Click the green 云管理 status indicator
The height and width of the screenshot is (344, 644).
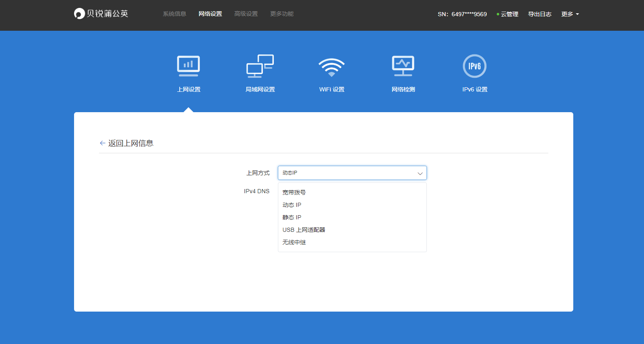(498, 14)
